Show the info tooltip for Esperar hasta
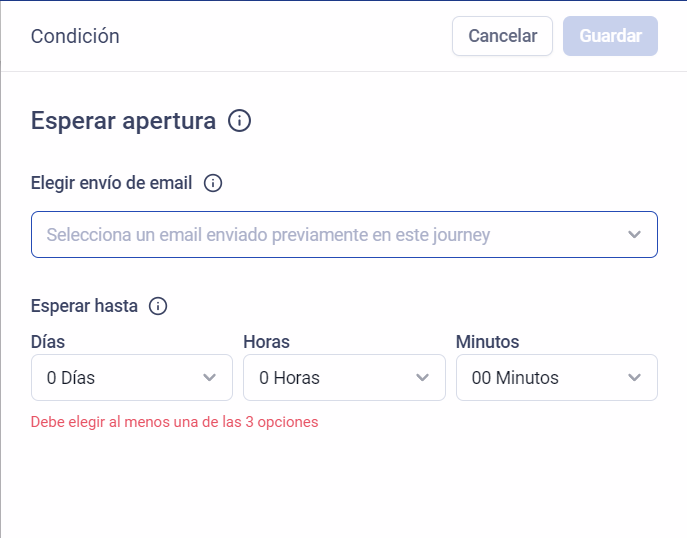The height and width of the screenshot is (538, 687). pyautogui.click(x=157, y=306)
